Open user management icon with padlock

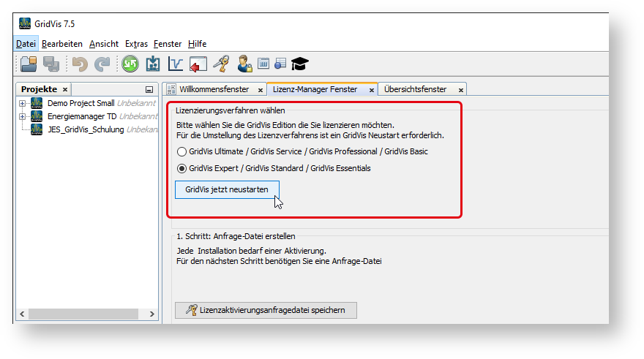[x=244, y=64]
